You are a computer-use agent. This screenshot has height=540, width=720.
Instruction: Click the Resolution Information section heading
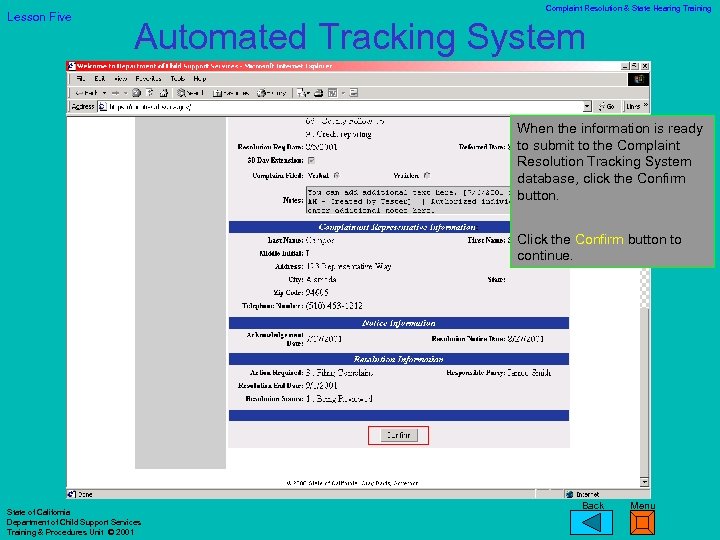[x=398, y=359]
